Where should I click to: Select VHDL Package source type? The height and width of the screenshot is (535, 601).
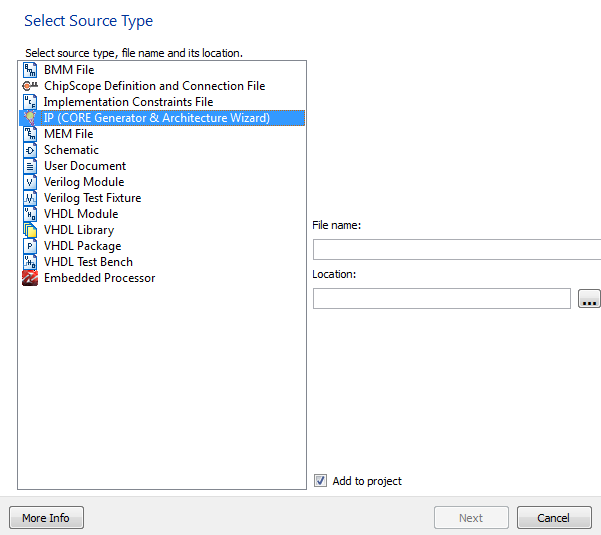[82, 246]
